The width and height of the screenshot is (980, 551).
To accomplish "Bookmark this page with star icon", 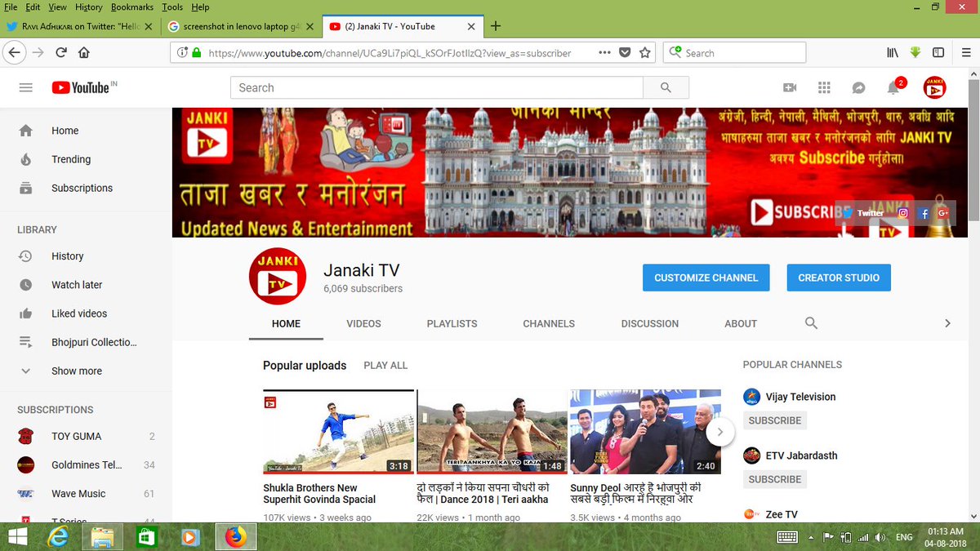I will pyautogui.click(x=645, y=52).
